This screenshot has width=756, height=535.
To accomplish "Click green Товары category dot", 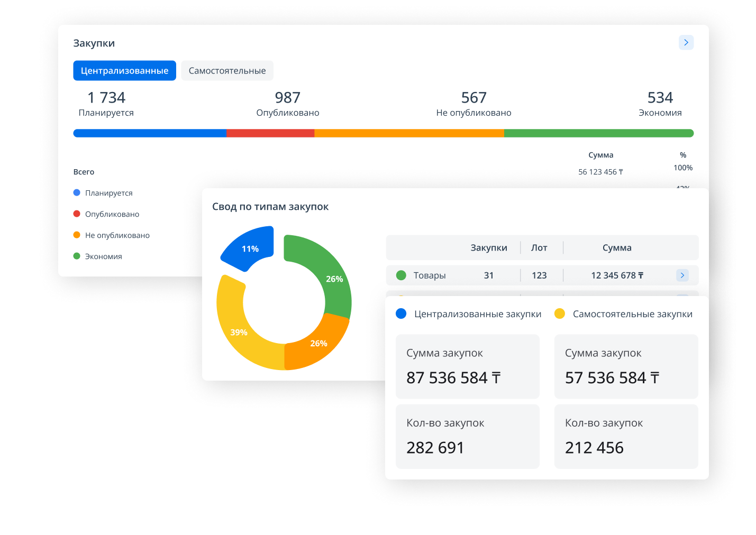I will coord(401,275).
